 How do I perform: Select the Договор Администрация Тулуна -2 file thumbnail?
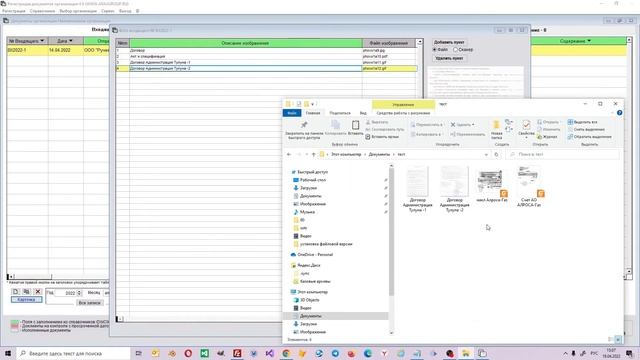[454, 189]
